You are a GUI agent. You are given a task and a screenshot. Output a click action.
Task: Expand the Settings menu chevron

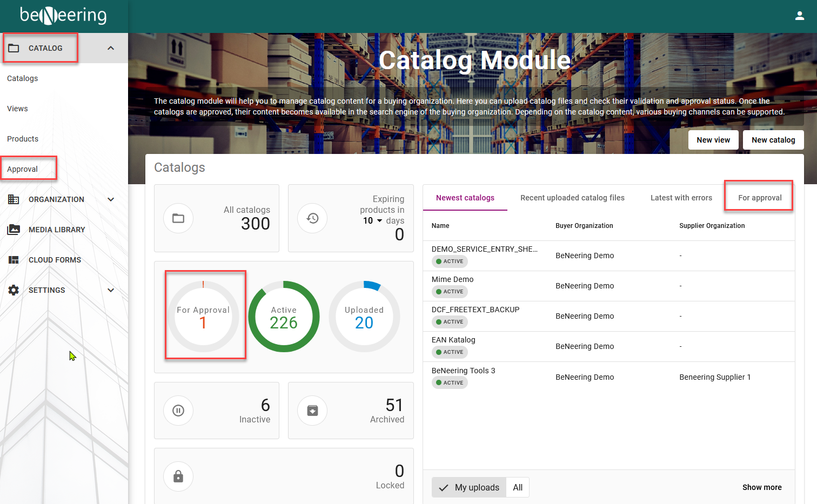(x=111, y=290)
